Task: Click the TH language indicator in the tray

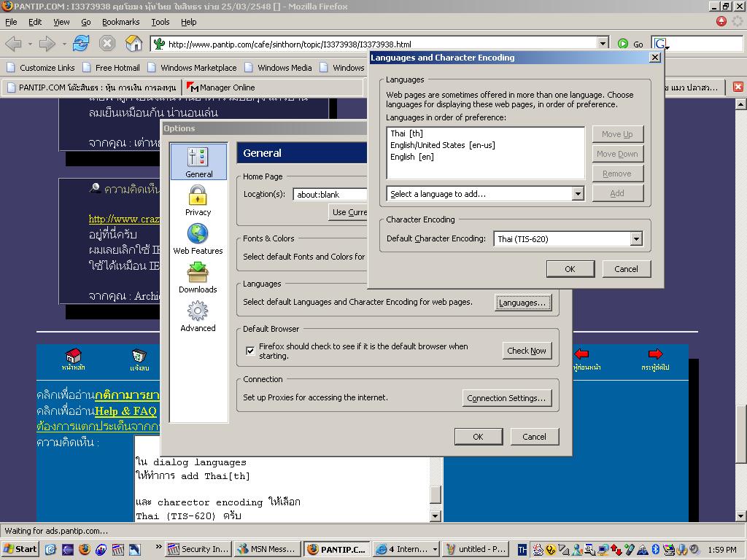Action: tap(522, 550)
